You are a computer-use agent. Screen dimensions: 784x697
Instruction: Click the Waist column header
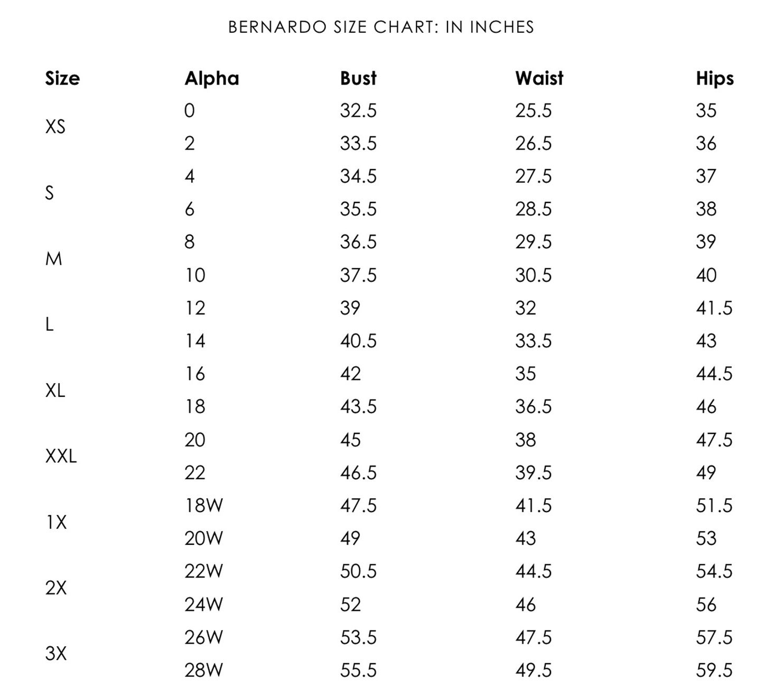(539, 78)
